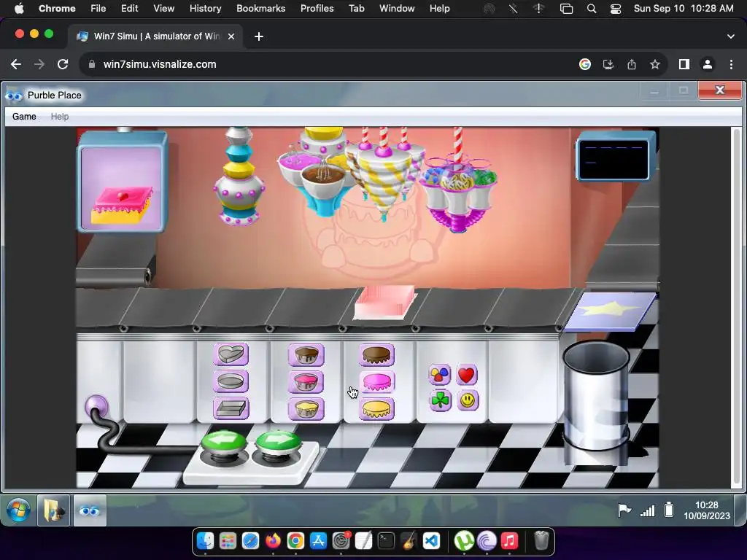Close the Win7 Simu tab
This screenshot has height=560, width=747.
point(231,36)
